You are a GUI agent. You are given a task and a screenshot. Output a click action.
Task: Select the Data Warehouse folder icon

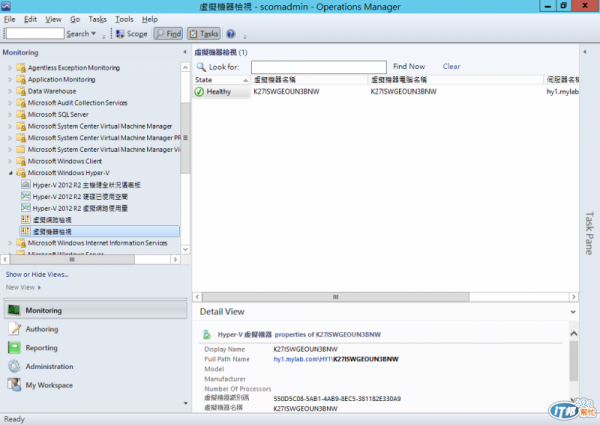21,91
